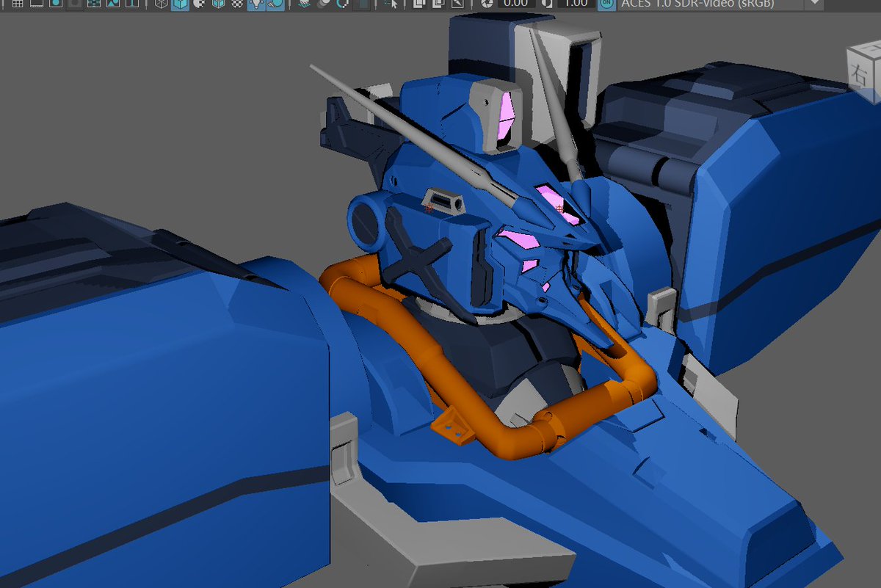Click the gamma value field showing 1.00
This screenshot has width=881, height=588.
coord(576,4)
